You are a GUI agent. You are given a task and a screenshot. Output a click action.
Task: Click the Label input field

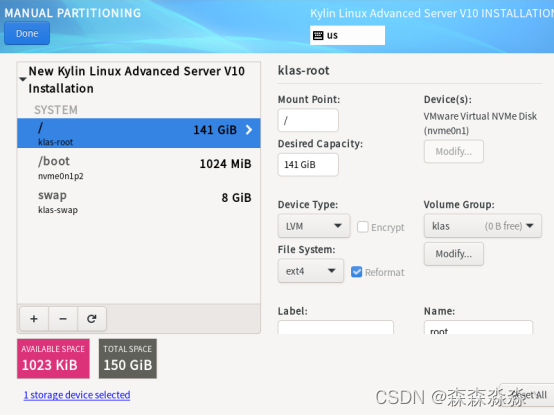pyautogui.click(x=336, y=328)
